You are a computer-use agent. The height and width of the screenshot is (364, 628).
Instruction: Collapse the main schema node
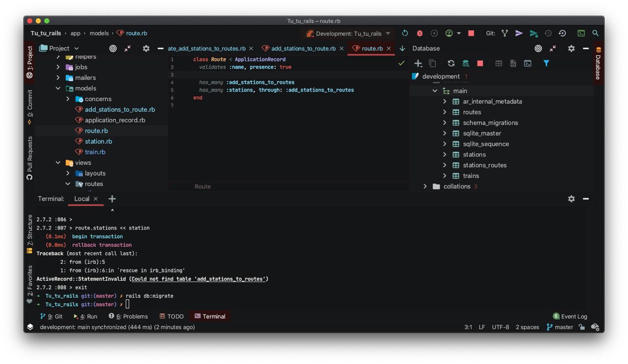(435, 91)
